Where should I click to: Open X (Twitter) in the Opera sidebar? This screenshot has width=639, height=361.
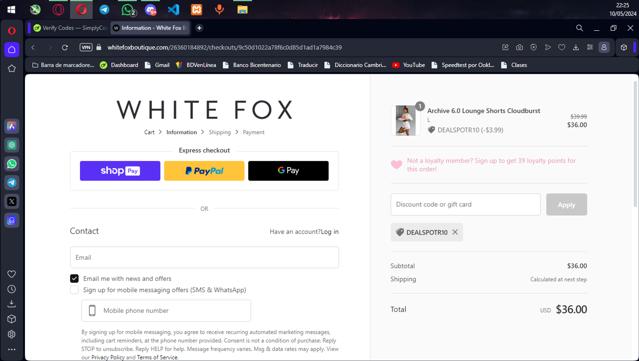[12, 201]
